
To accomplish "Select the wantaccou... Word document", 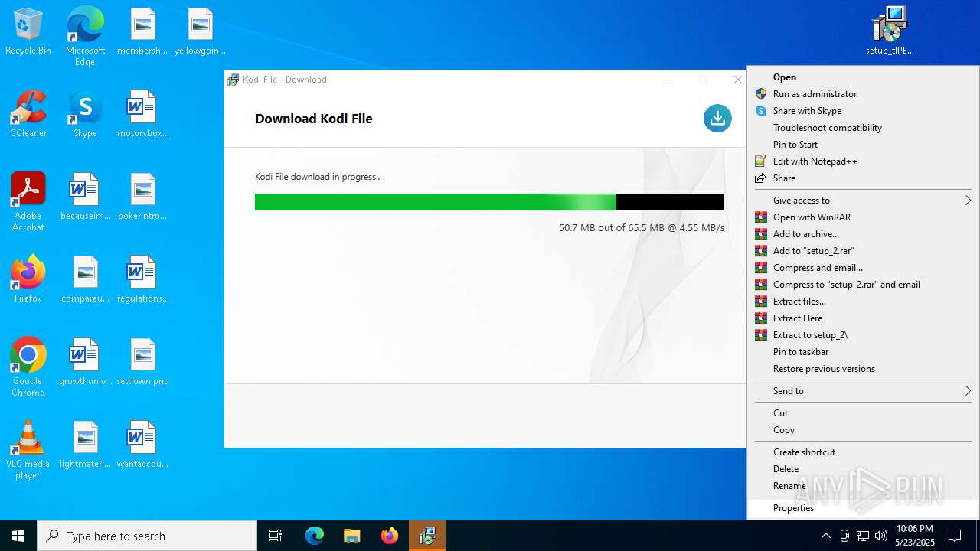I will 142,445.
